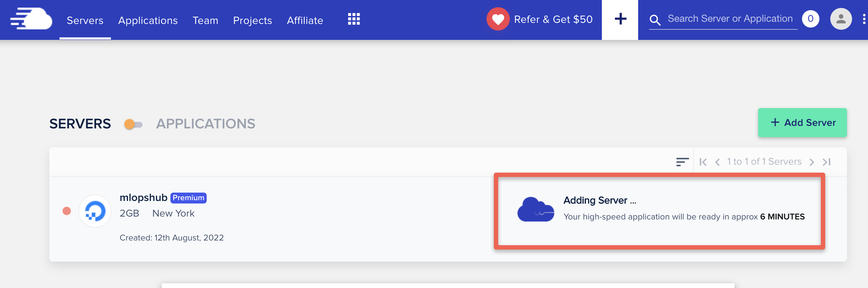868x288 pixels.
Task: Click the Adding Server cloud icon
Action: 536,209
